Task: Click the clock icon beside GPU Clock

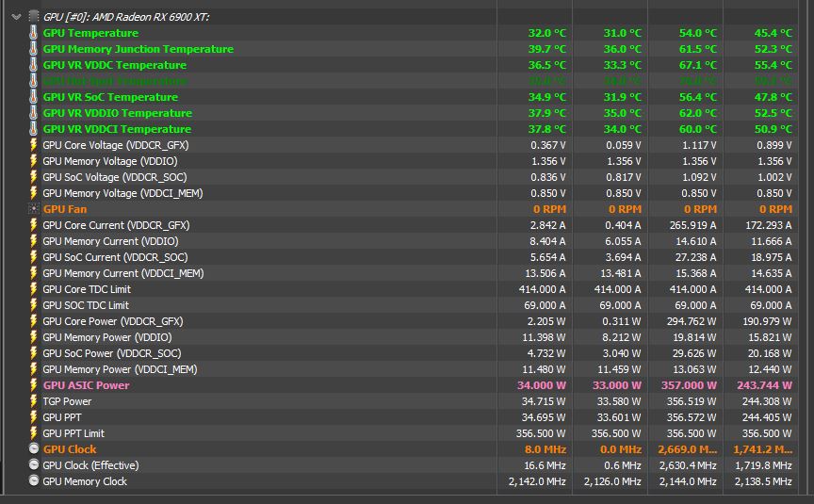Action: [x=34, y=449]
